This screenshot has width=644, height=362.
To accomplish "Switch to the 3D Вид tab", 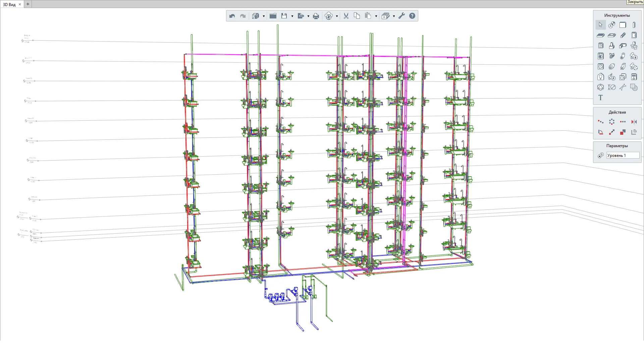I will tap(9, 4).
